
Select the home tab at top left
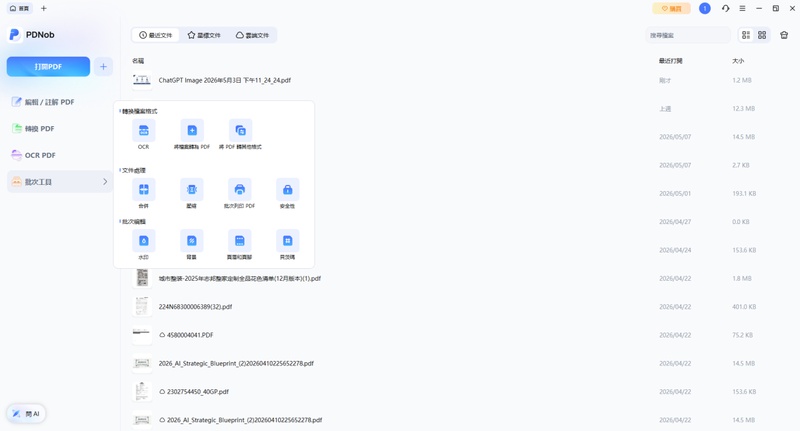coord(19,8)
